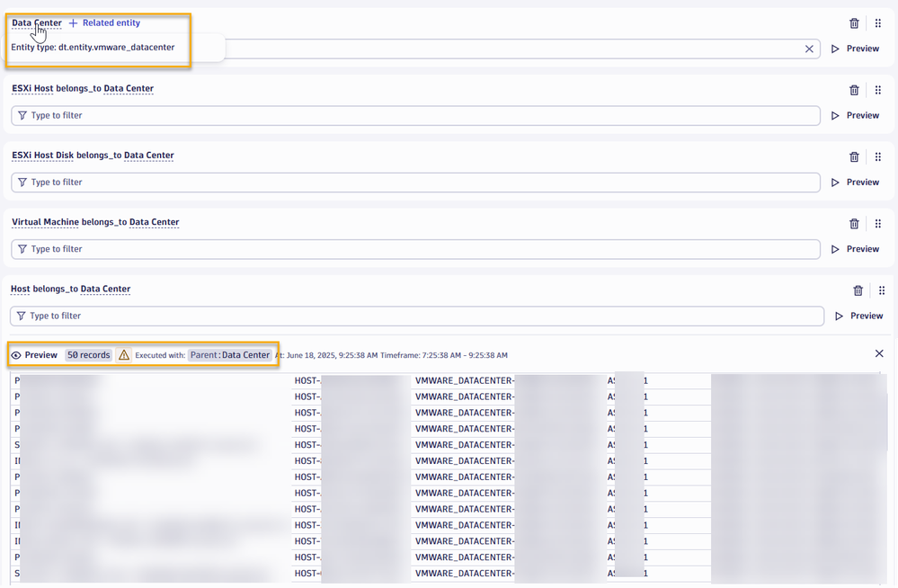
Task: Click the Virtual Machine entity label
Action: (x=45, y=222)
